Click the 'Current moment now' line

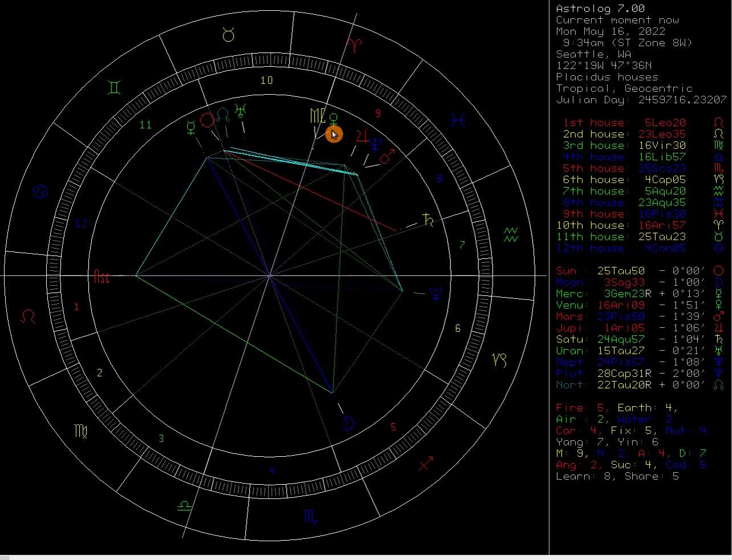617,20
